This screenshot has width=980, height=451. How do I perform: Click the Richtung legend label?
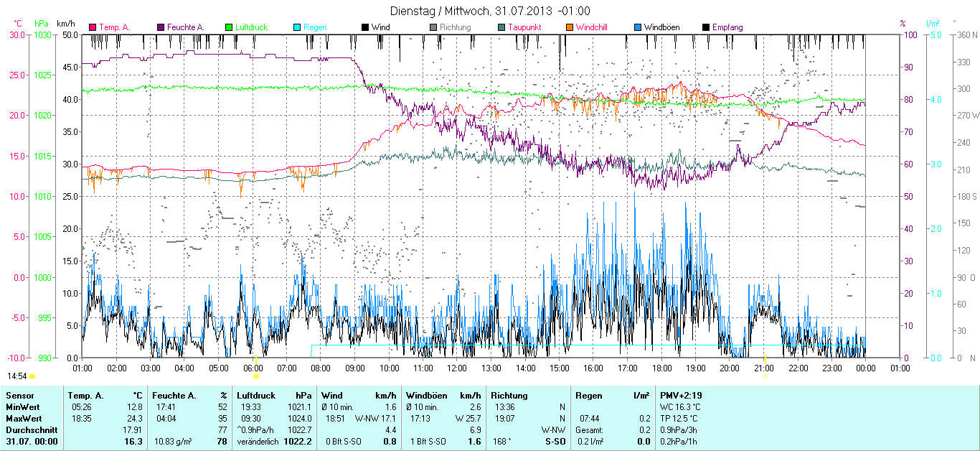456,27
